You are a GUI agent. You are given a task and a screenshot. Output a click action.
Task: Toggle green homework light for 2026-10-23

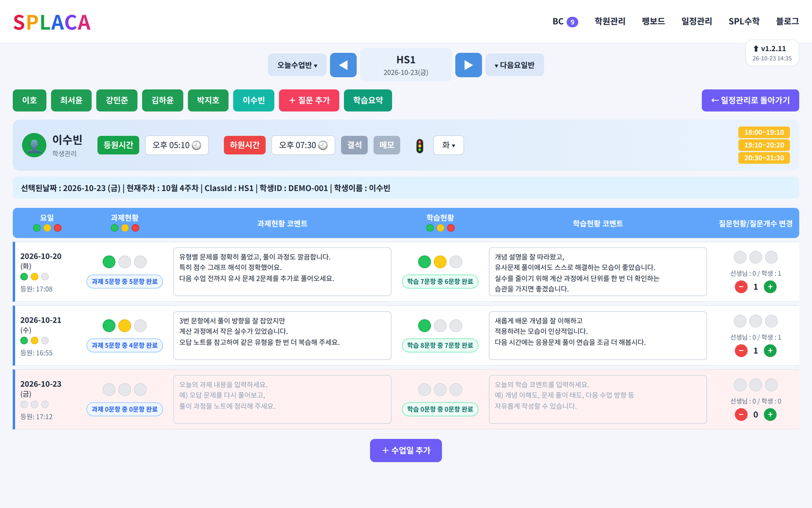(109, 390)
